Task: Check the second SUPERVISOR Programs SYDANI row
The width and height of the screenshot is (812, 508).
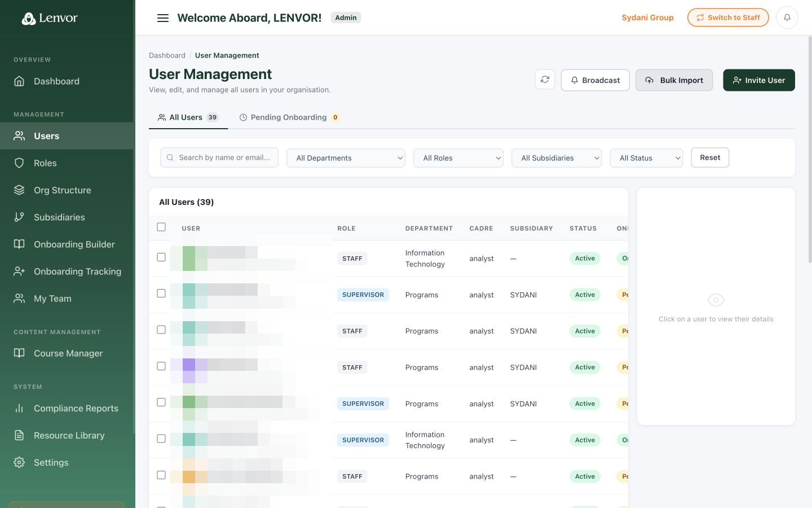Action: pos(161,402)
